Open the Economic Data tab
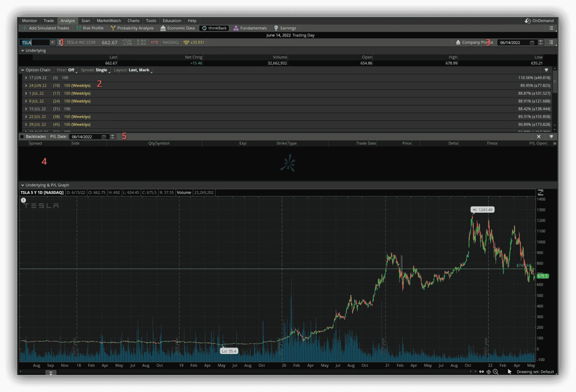 coord(178,28)
